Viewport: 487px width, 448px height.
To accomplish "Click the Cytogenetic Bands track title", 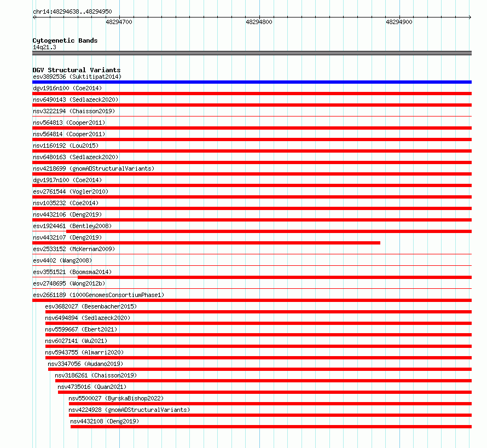I will (x=65, y=40).
